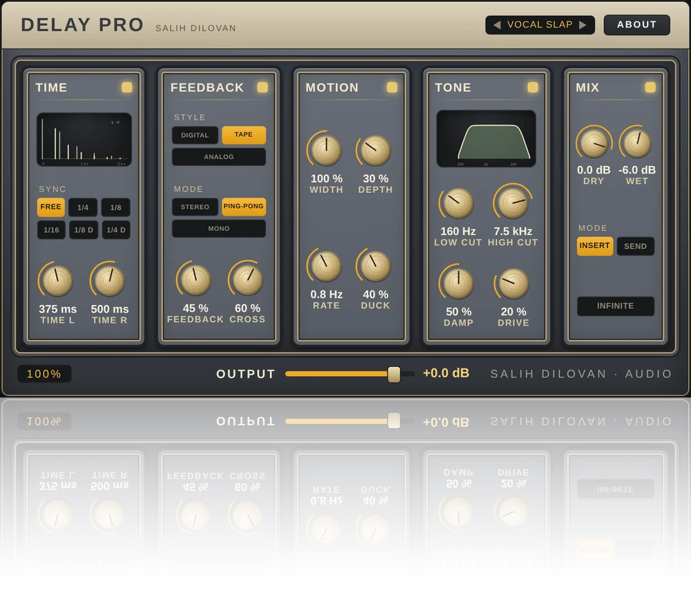Select 1/16 sync division
691x616 pixels.
(51, 230)
